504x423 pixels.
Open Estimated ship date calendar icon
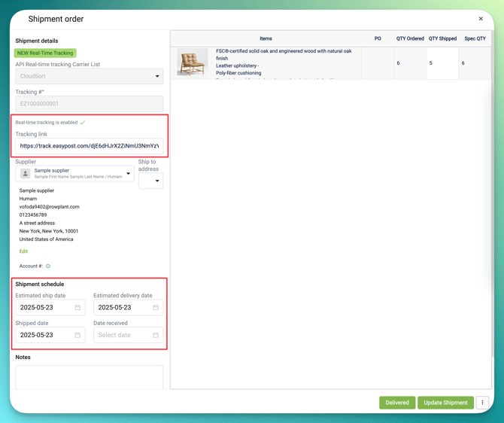(77, 308)
